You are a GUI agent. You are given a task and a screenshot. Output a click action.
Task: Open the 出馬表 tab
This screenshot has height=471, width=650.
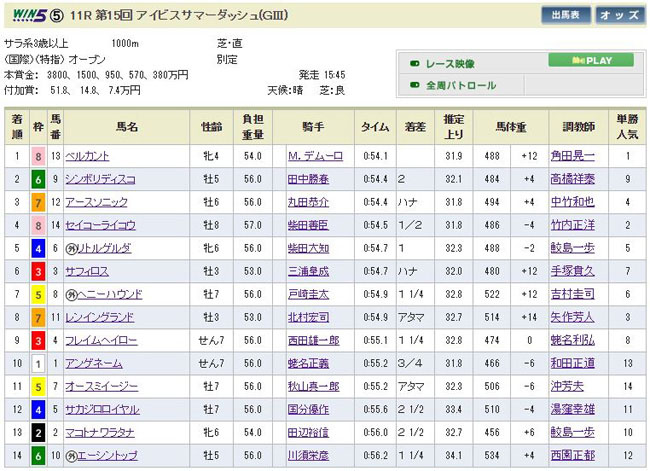pyautogui.click(x=563, y=15)
